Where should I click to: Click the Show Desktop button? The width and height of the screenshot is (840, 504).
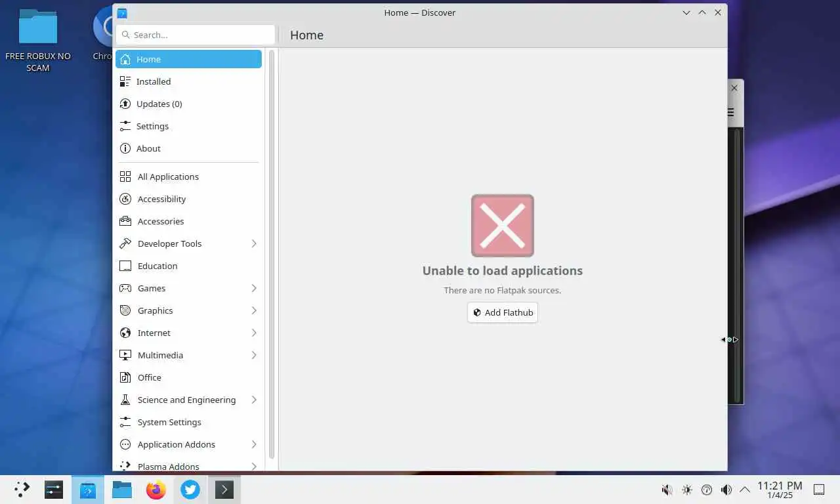click(x=819, y=490)
